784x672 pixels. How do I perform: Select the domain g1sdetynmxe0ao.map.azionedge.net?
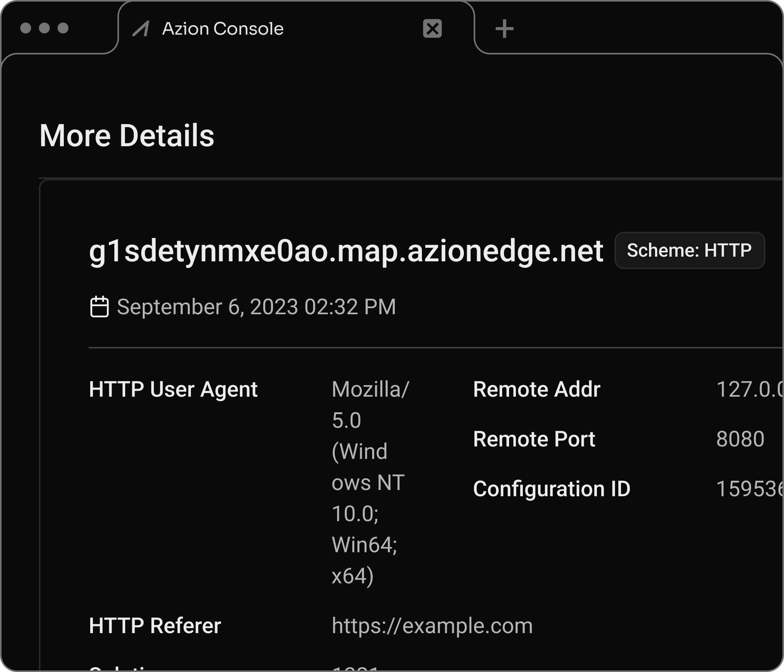[345, 251]
